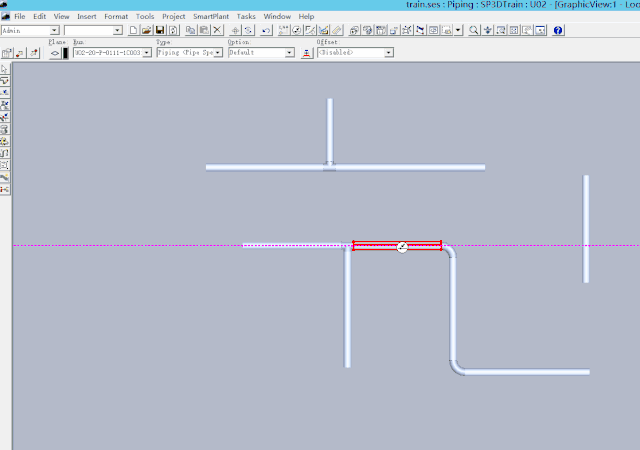Click the round glyph on the selected pipe
This screenshot has height=450, width=640.
[x=402, y=247]
